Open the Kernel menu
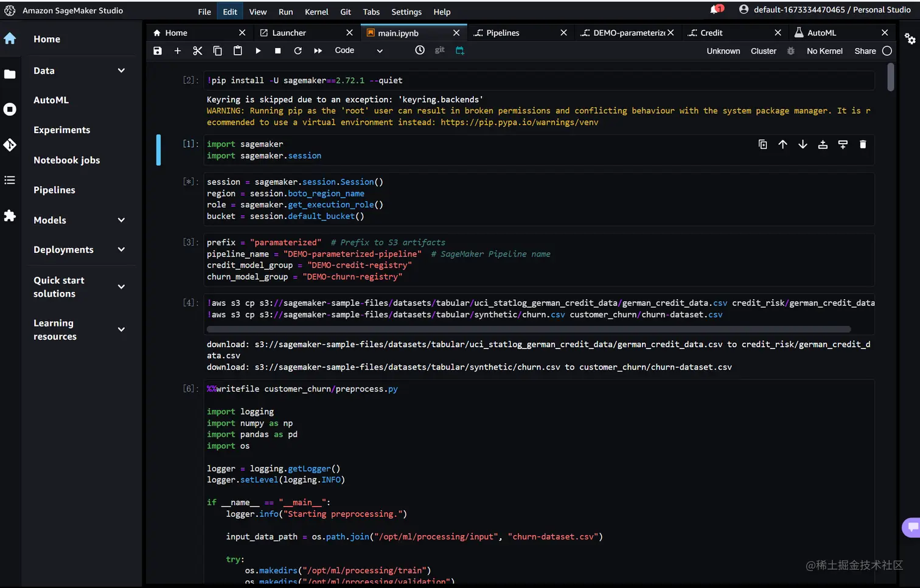920x588 pixels. [x=316, y=12]
